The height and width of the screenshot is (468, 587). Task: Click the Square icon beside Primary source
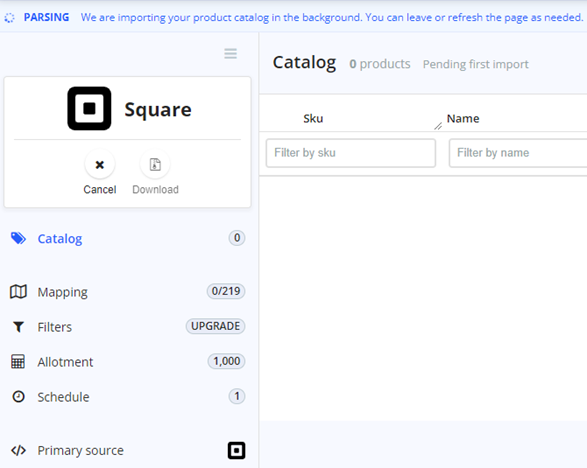tap(237, 450)
